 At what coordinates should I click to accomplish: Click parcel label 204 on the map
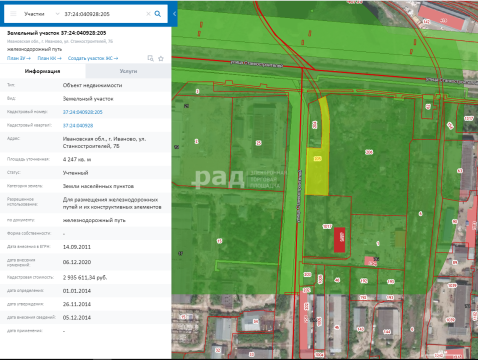click(314, 125)
